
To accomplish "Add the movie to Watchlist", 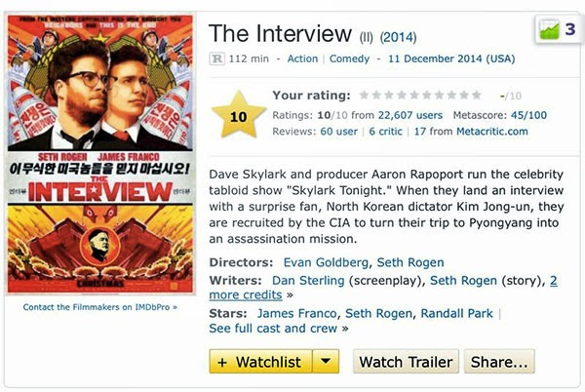I will (x=260, y=362).
